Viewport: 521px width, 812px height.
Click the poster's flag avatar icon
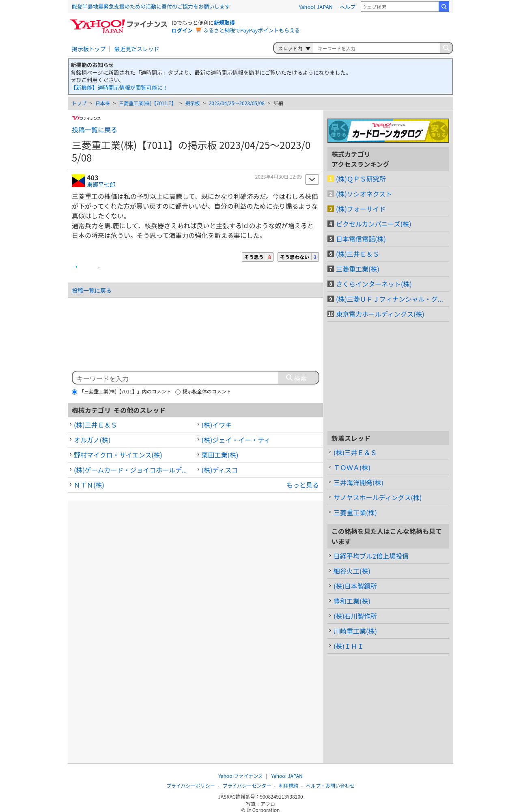(78, 181)
